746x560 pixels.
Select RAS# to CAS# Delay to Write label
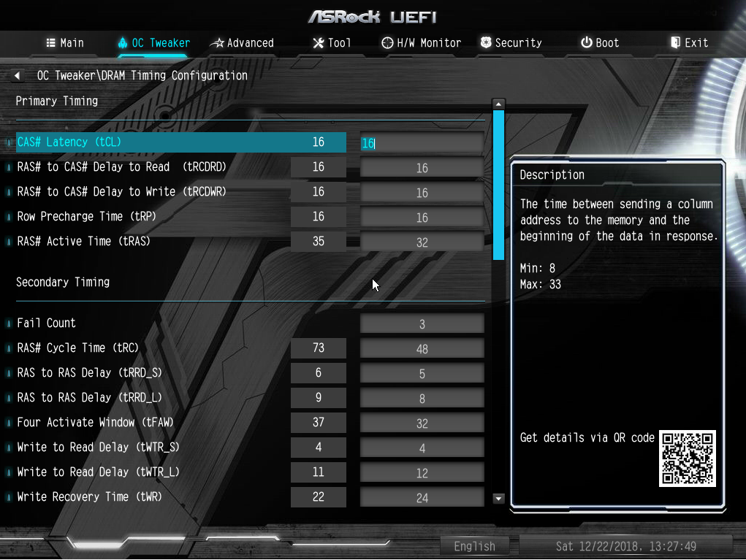(x=122, y=191)
